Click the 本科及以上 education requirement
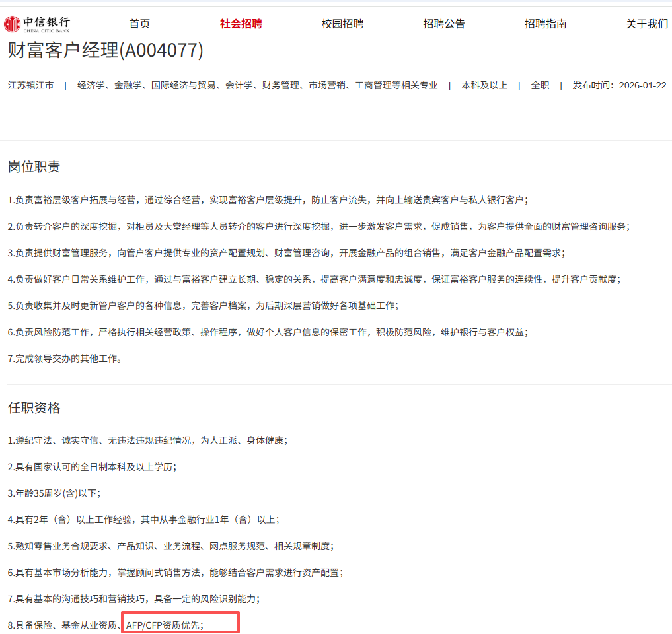This screenshot has width=672, height=634. coord(484,85)
